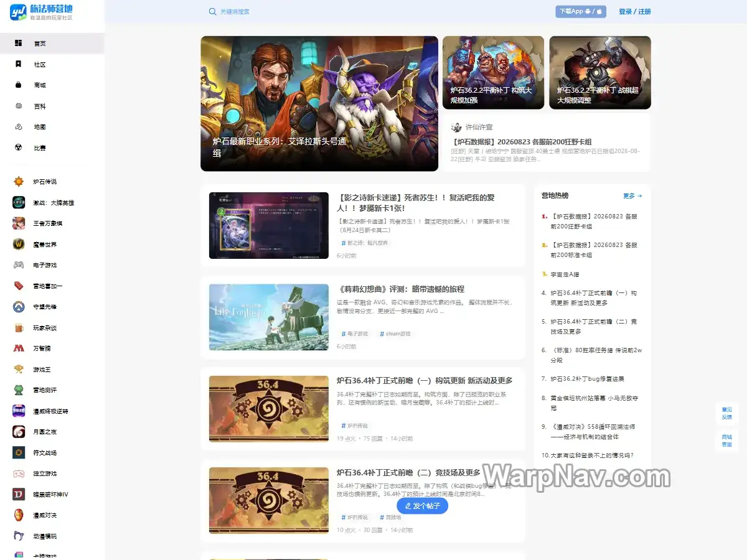
Task: Open 更多 in 营地热榜
Action: [632, 195]
